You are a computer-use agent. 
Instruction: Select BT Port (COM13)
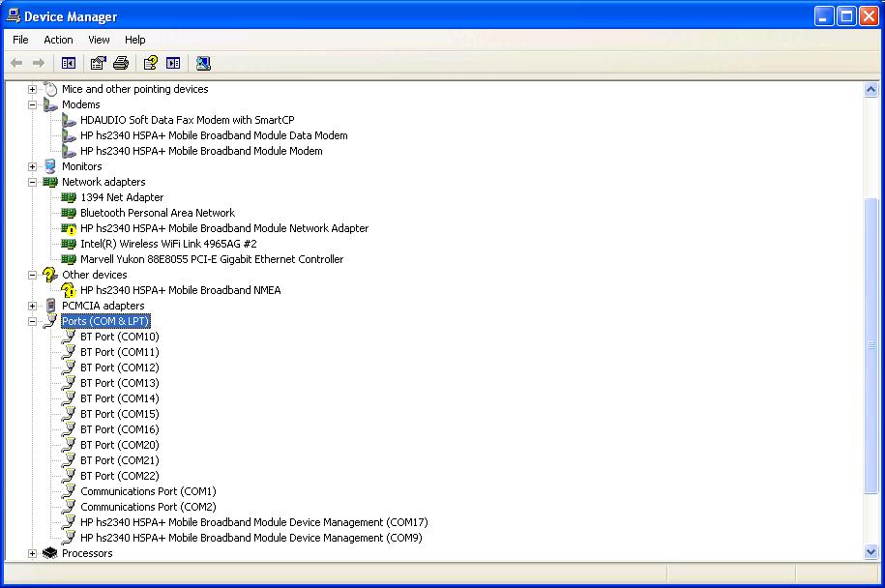(x=120, y=383)
